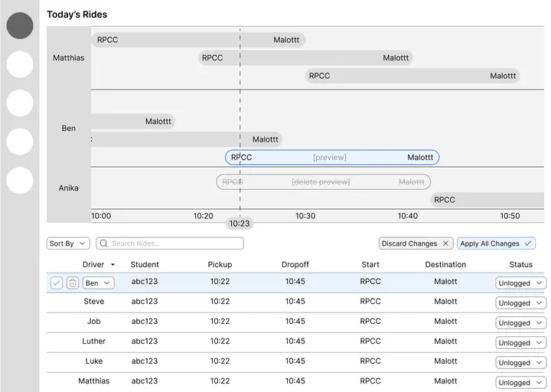Open Unlogged status dropdown in the table's Matthias row
This screenshot has width=551, height=392.
point(521,383)
